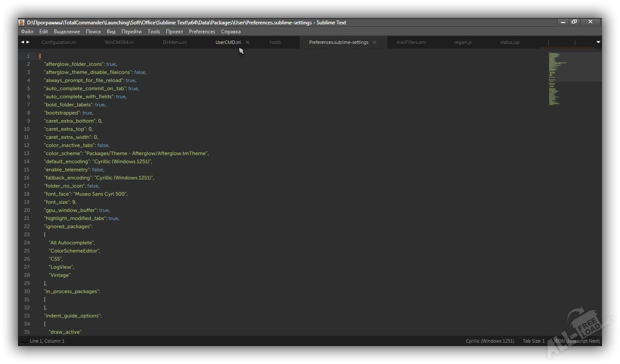
Task: Click the scroll tabs left arrow
Action: [x=22, y=42]
